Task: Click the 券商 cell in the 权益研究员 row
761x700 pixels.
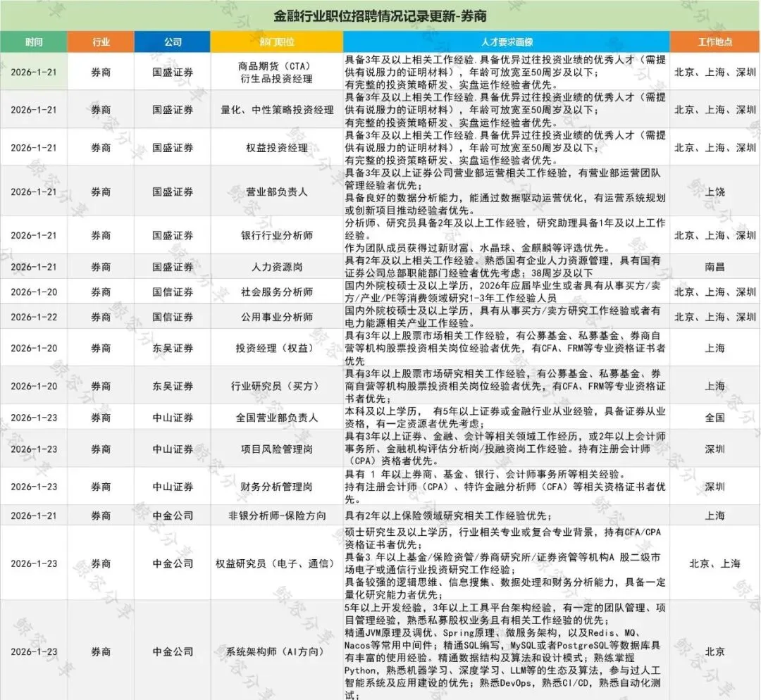Action: [101, 563]
